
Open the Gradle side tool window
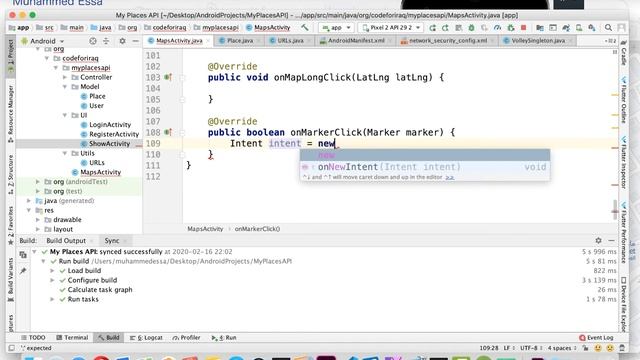tap(624, 53)
